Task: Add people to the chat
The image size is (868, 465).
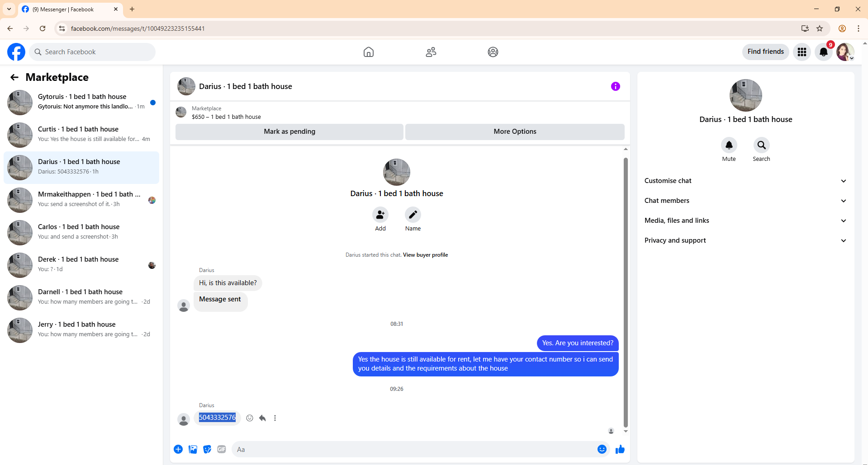Action: [x=380, y=215]
